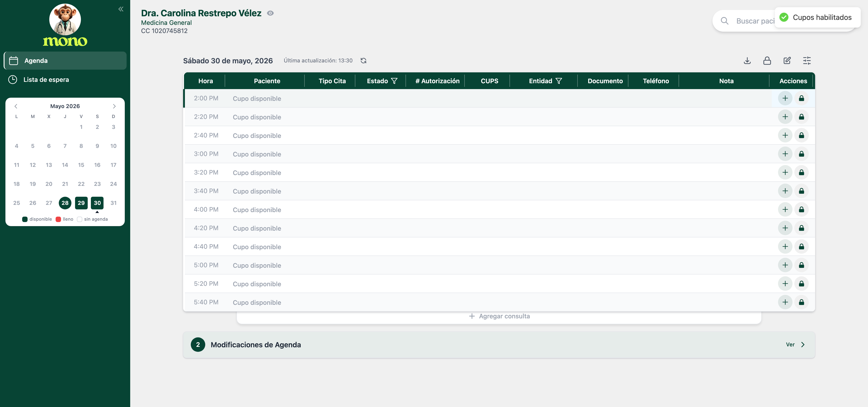Click Agregar consulta button
This screenshot has width=868, height=407.
pyautogui.click(x=499, y=316)
